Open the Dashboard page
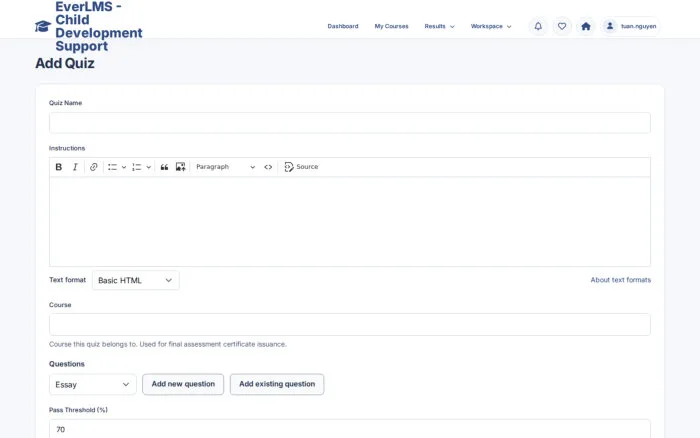700x438 pixels. point(343,26)
